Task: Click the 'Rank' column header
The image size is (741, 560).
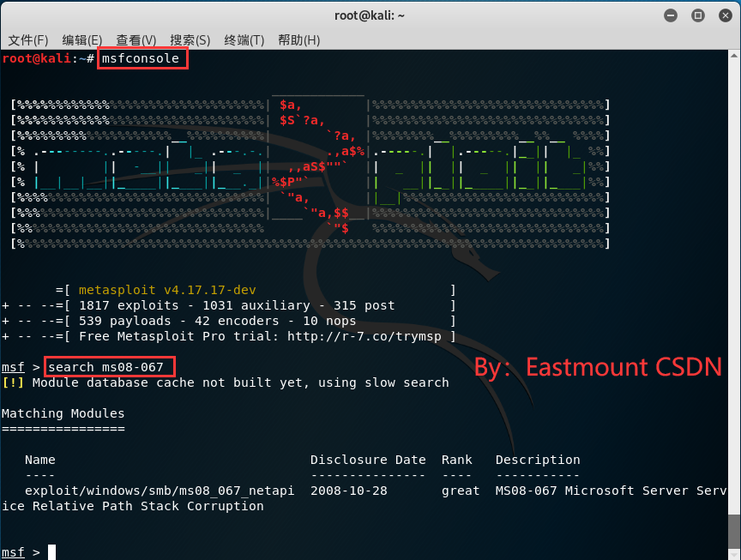Action: click(456, 460)
